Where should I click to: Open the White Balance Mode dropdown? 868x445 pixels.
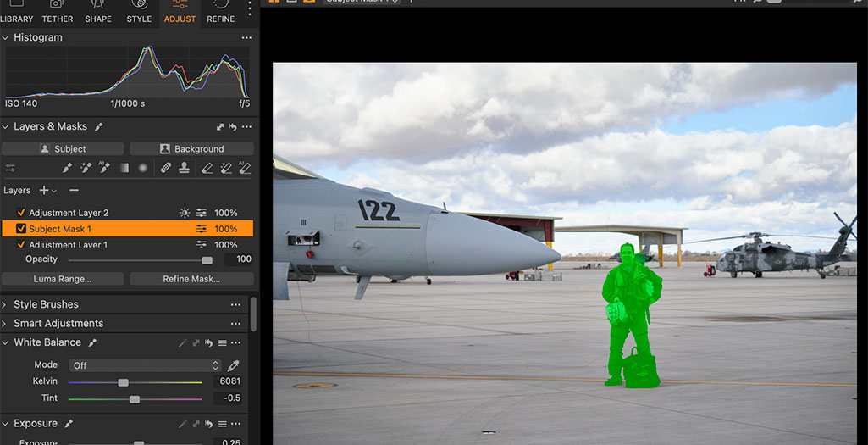145,365
